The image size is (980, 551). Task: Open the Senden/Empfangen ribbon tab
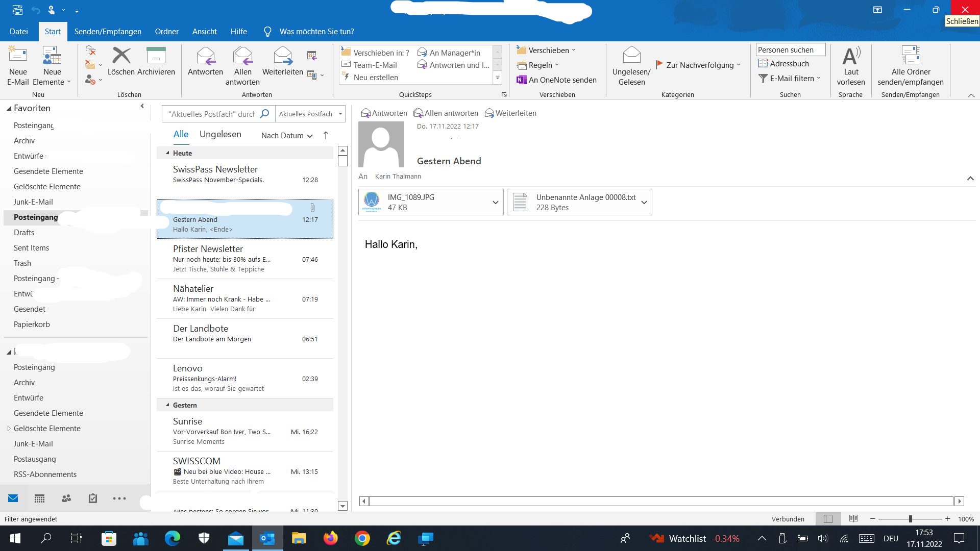108,32
